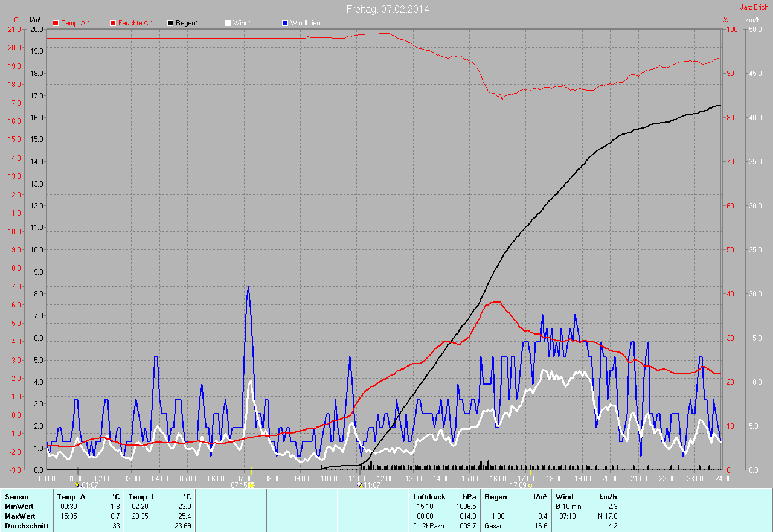Click the 'hPa' unit header
The image size is (773, 532).
tap(469, 497)
